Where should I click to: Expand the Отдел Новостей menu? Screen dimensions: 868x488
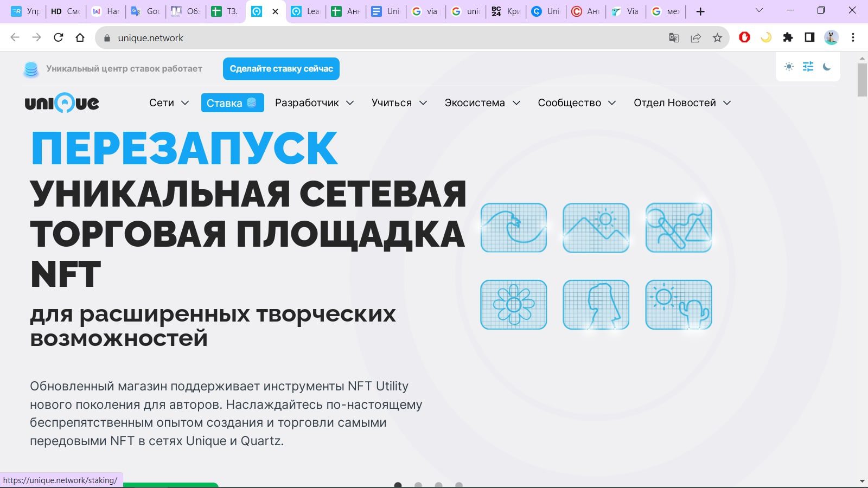coord(682,103)
